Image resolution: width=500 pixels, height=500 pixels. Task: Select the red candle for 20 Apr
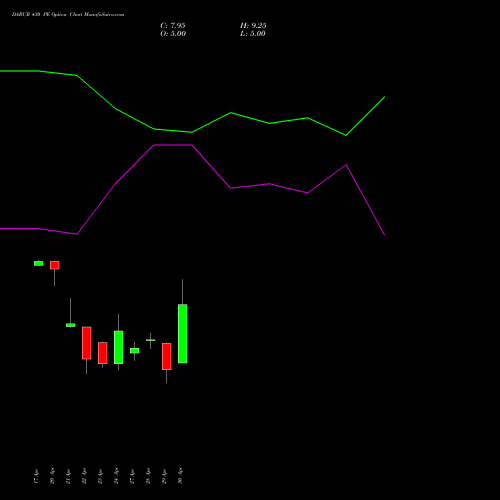pyautogui.click(x=55, y=265)
